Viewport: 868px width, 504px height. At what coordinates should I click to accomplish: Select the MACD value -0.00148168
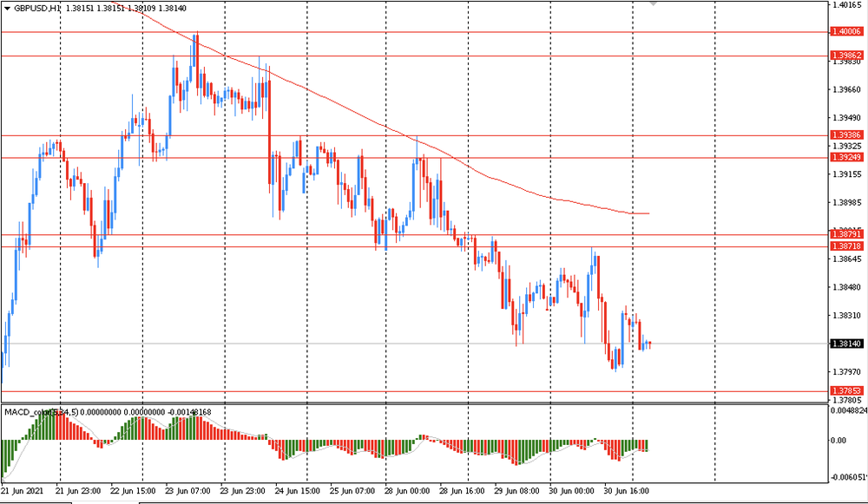tap(189, 412)
